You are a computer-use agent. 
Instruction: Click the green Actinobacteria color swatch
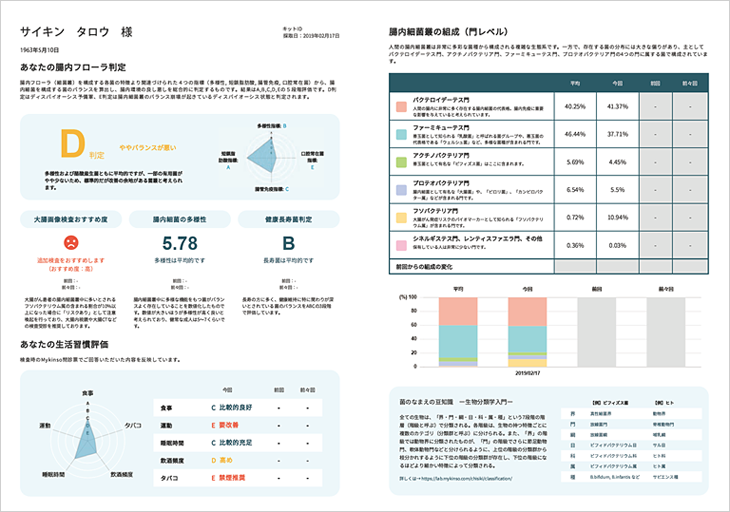point(401,162)
